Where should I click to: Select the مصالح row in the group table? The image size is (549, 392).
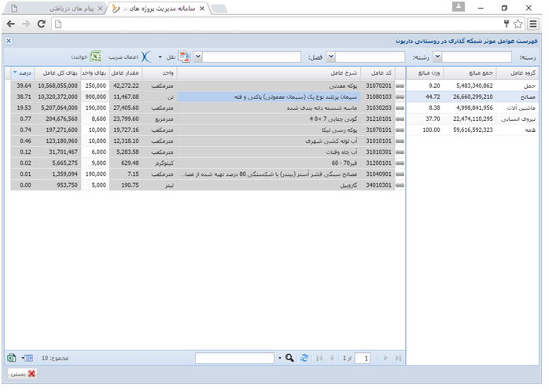click(473, 97)
